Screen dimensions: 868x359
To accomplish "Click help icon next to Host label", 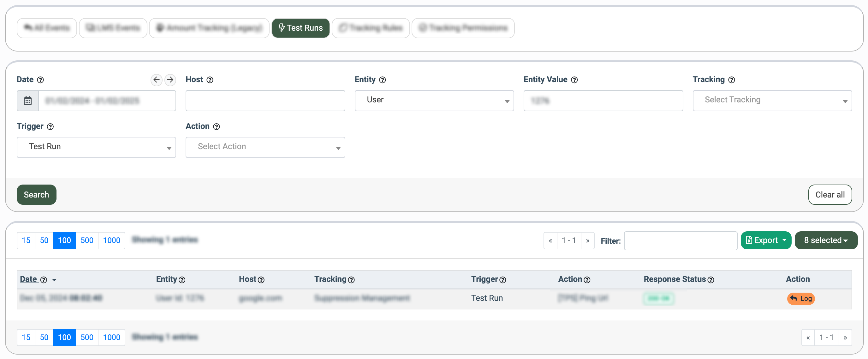I will click(210, 80).
